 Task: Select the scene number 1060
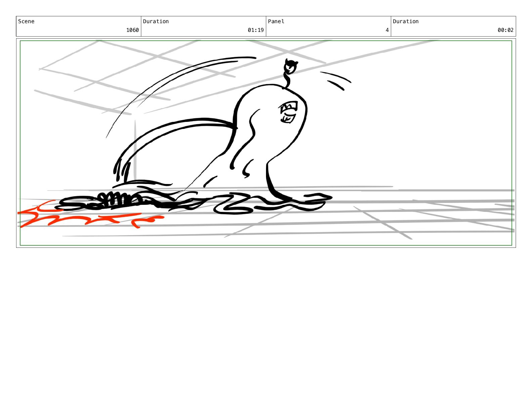tap(132, 30)
